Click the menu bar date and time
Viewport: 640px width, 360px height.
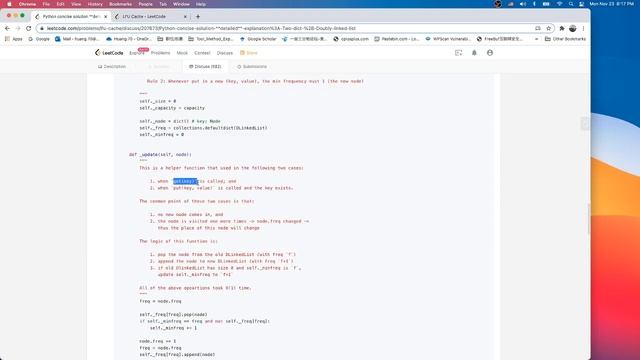click(x=611, y=4)
